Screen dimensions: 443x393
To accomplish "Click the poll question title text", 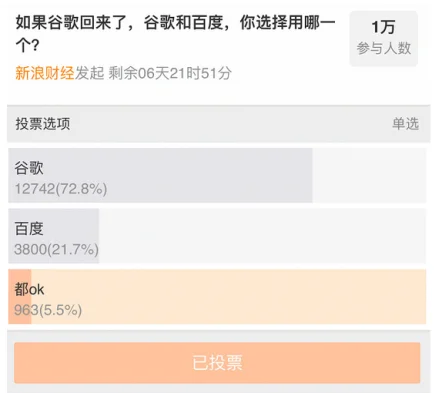I will coord(175,34).
